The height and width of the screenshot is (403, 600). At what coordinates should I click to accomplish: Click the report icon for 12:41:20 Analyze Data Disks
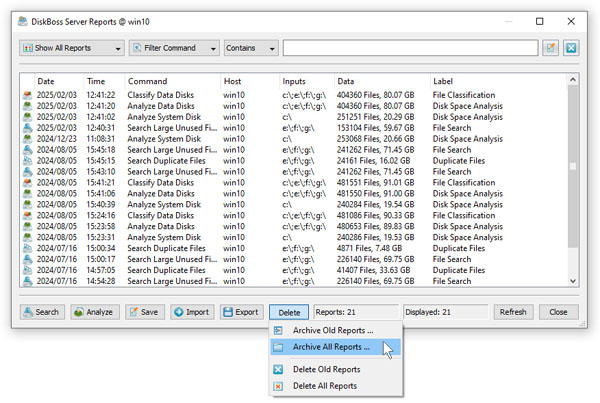(27, 106)
